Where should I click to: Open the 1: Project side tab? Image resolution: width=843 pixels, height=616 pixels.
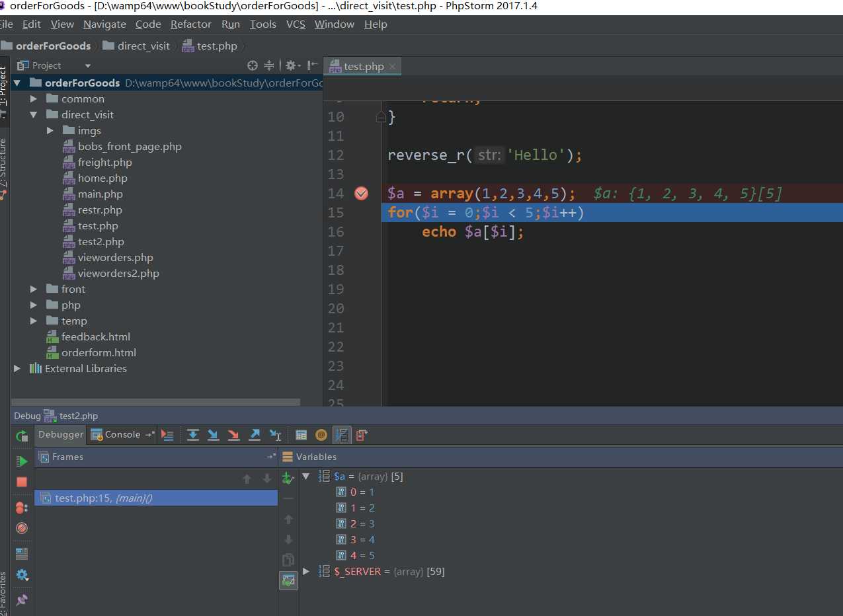(x=4, y=91)
